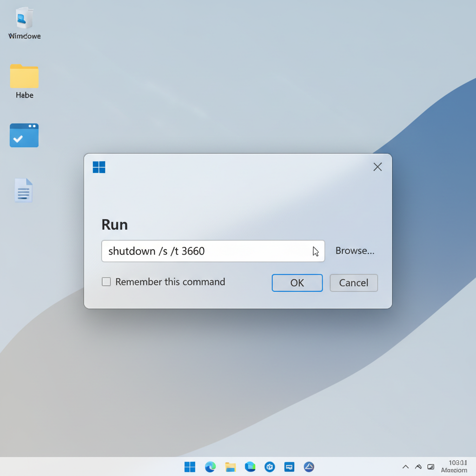The width and height of the screenshot is (476, 476).
Task: Open File Explorer from the taskbar
Action: point(230,467)
